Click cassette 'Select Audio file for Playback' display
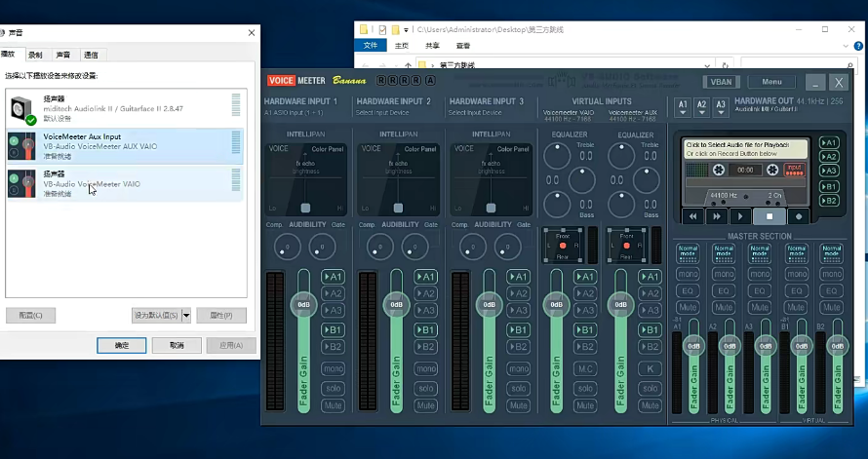Viewport: 868px width, 459px height. click(745, 149)
